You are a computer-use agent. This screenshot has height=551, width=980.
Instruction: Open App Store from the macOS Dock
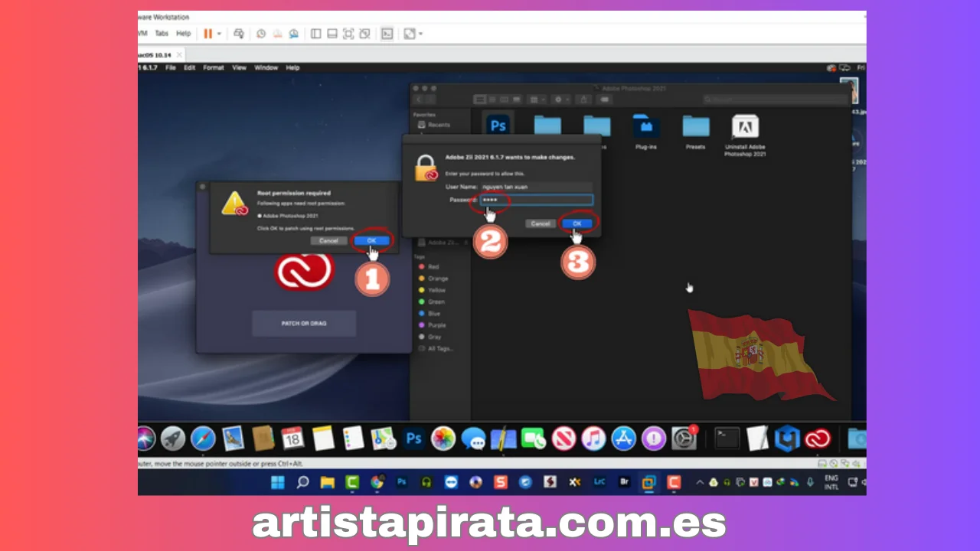coord(624,439)
